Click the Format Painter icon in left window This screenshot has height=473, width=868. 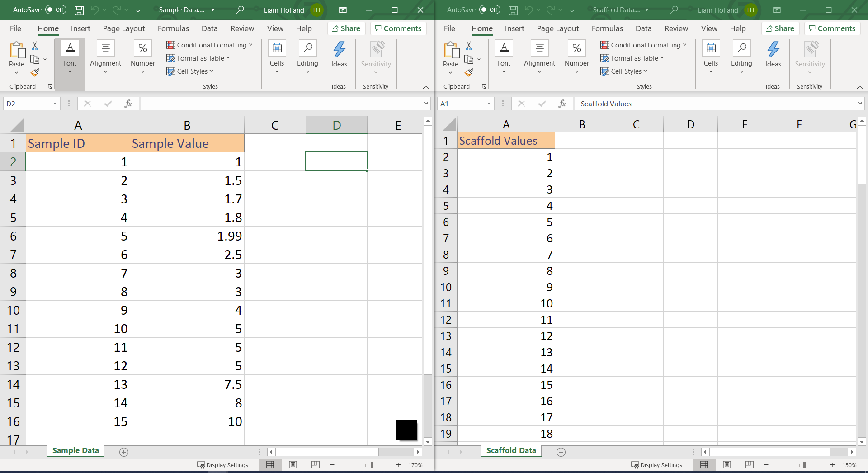[35, 72]
